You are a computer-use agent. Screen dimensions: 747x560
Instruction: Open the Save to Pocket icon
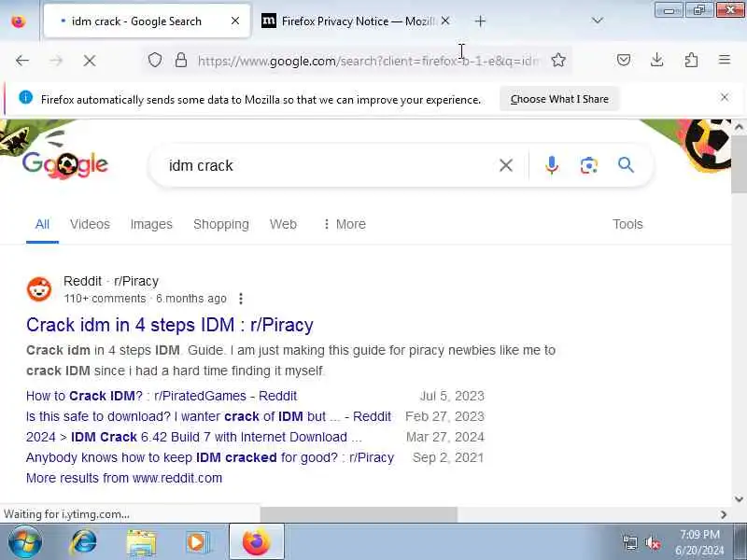pyautogui.click(x=624, y=60)
